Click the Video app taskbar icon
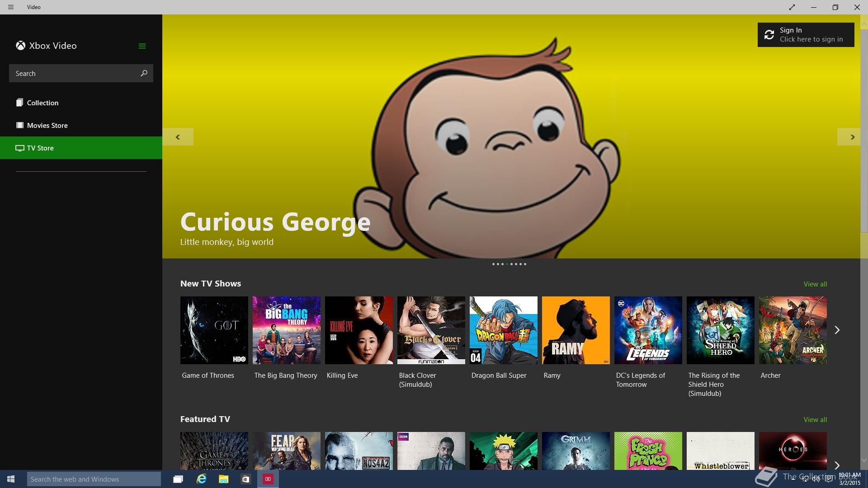This screenshot has width=868, height=488. 268,479
